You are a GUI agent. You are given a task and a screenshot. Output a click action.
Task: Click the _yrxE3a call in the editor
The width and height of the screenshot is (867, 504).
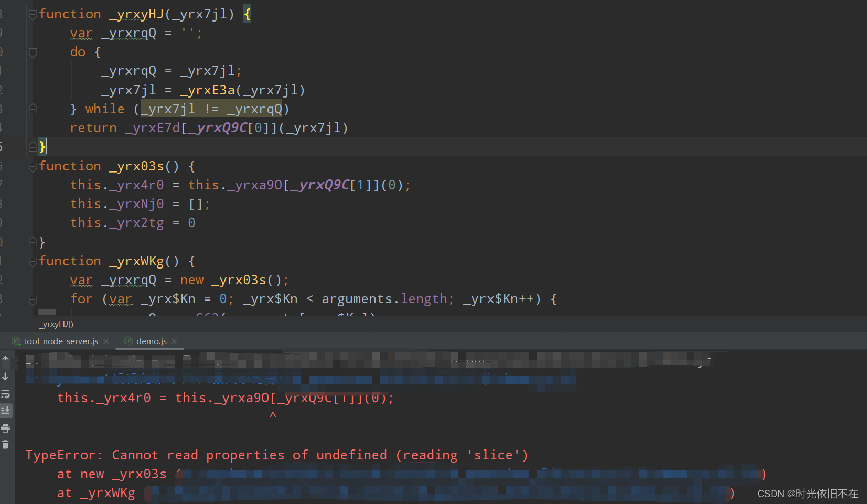click(x=208, y=90)
